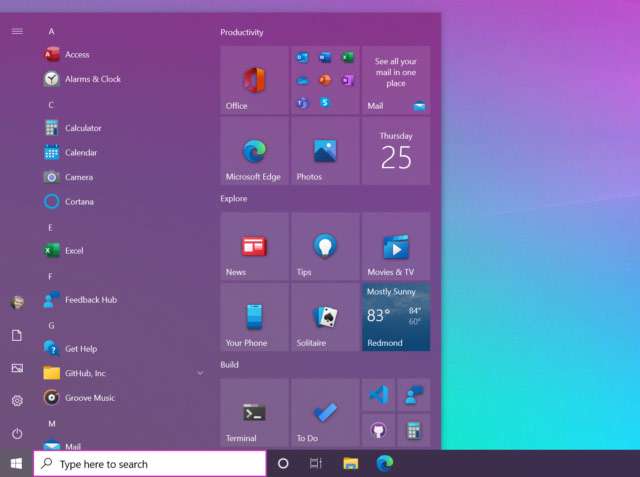640x477 pixels.
Task: Open Word in the Office apps tile
Action: pos(325,58)
